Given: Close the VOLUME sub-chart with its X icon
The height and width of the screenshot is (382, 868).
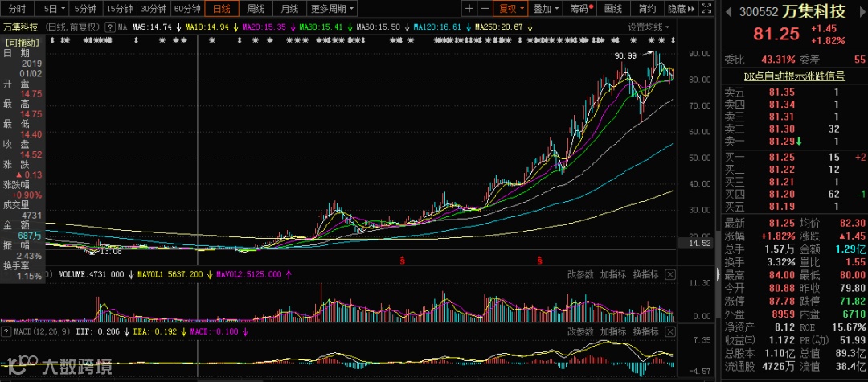Looking at the screenshot, I should coord(669,274).
